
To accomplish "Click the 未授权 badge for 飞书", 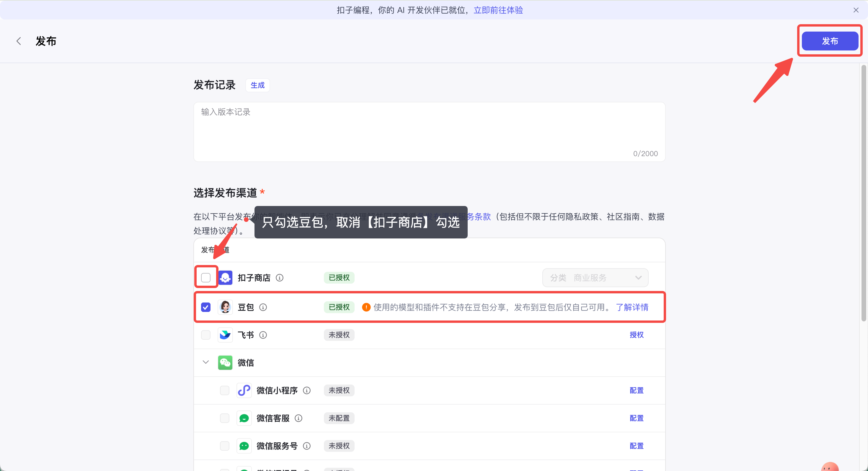I will (339, 335).
